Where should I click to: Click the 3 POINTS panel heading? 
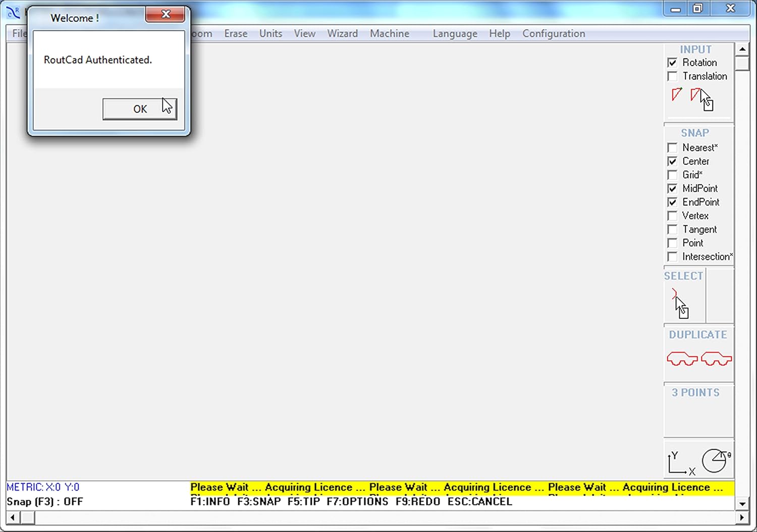[695, 392]
